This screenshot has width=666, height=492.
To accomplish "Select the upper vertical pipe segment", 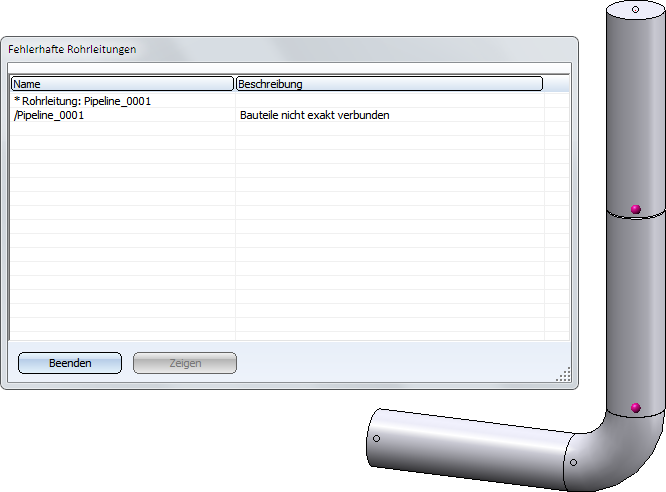I will click(635, 110).
